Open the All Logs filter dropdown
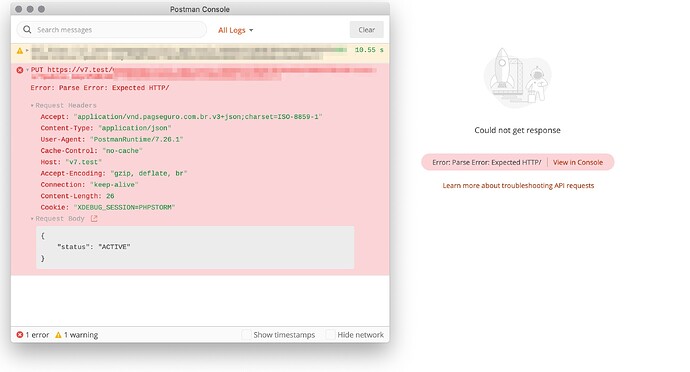This screenshot has width=690, height=372. (x=235, y=30)
